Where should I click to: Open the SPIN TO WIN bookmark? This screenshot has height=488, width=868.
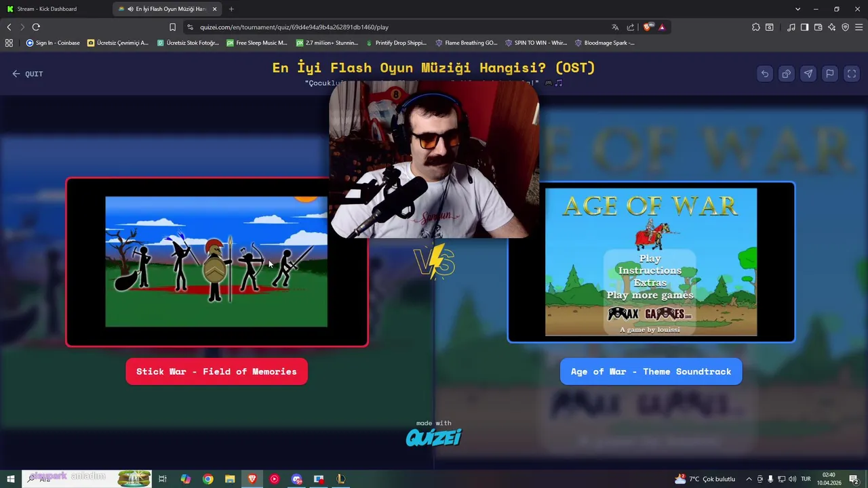click(536, 43)
